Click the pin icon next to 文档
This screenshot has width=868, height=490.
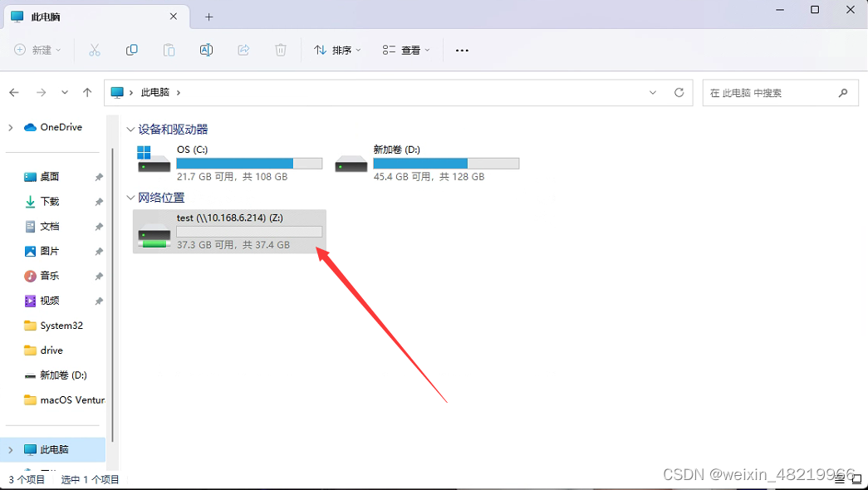click(x=99, y=227)
